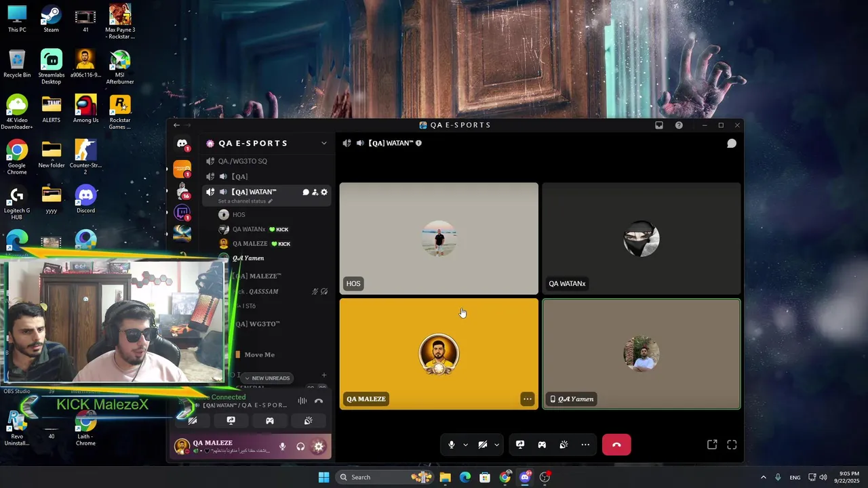Image resolution: width=868 pixels, height=488 pixels.
Task: Open Discord help icon in title bar
Action: 679,125
